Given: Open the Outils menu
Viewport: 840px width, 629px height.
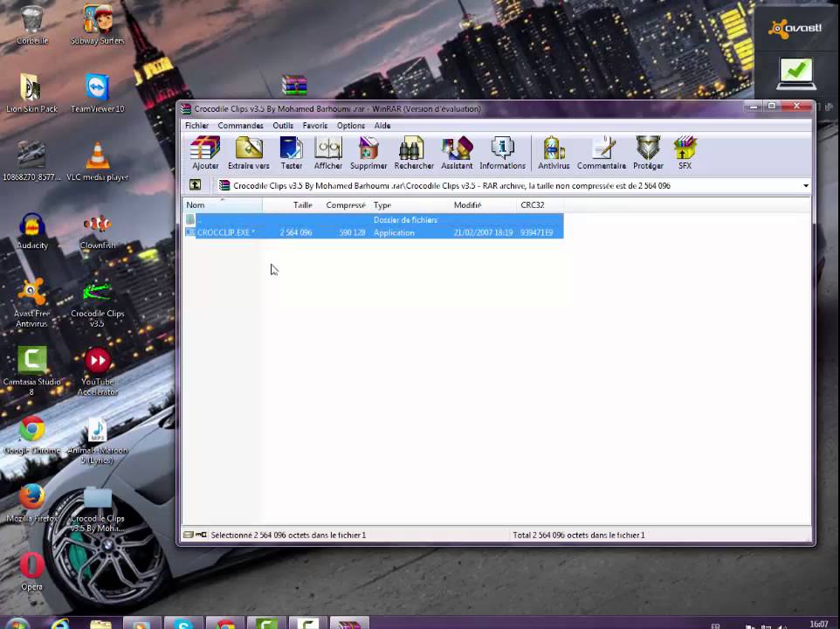Looking at the screenshot, I should click(283, 126).
